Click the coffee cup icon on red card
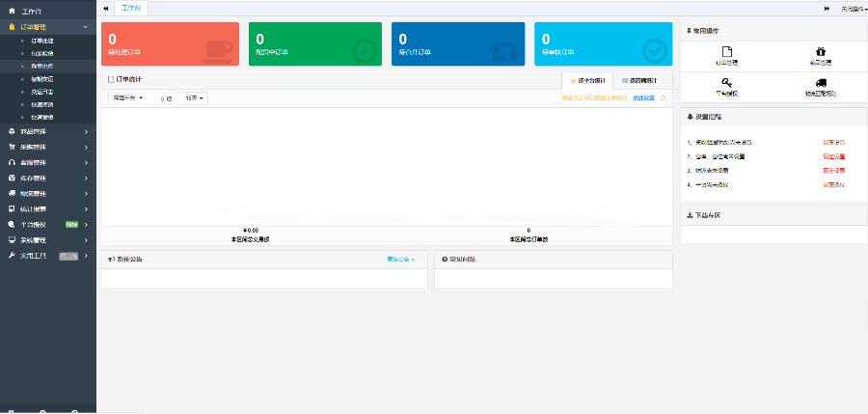The image size is (868, 414). point(218,51)
